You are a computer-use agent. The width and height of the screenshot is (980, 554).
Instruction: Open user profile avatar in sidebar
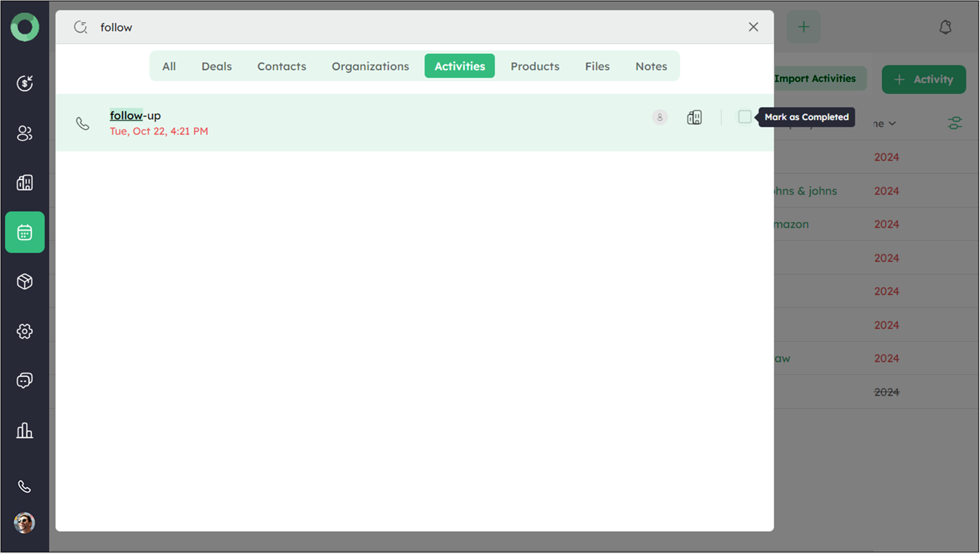25,522
